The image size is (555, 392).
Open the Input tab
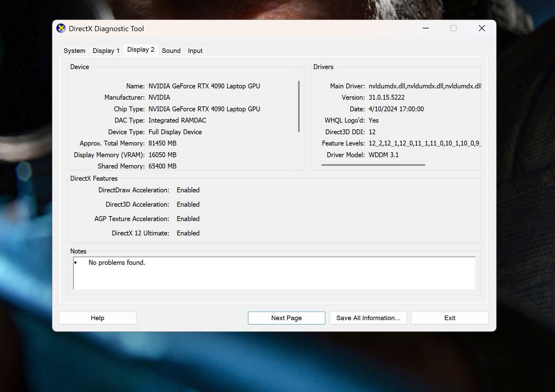[195, 51]
